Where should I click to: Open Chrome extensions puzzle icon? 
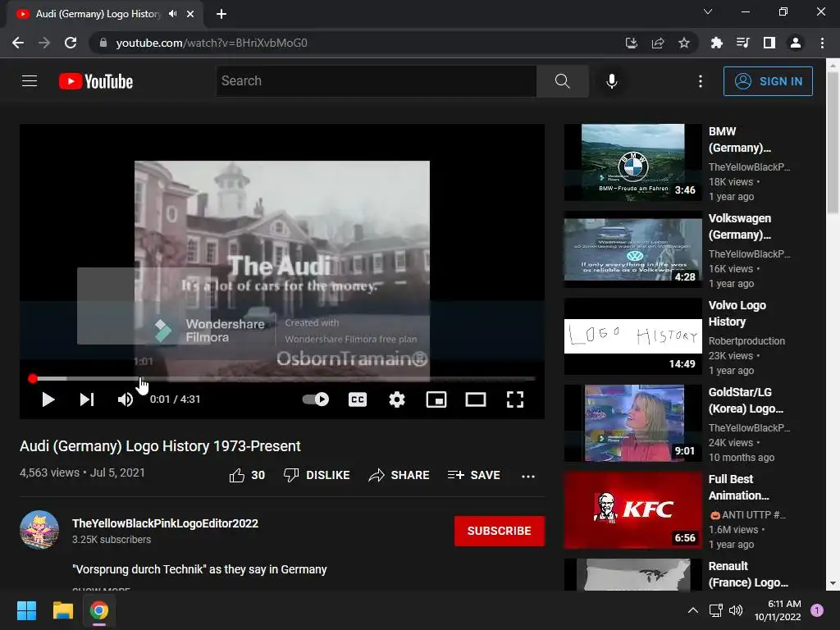tap(716, 43)
